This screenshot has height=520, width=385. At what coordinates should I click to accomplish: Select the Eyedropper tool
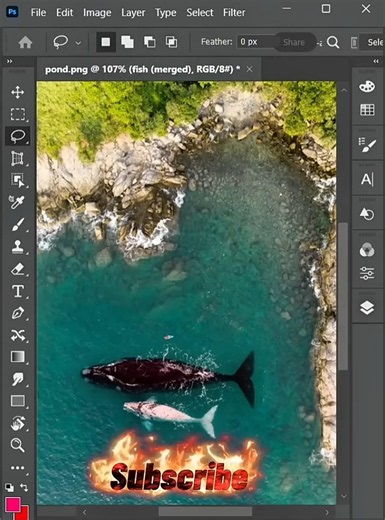18,202
